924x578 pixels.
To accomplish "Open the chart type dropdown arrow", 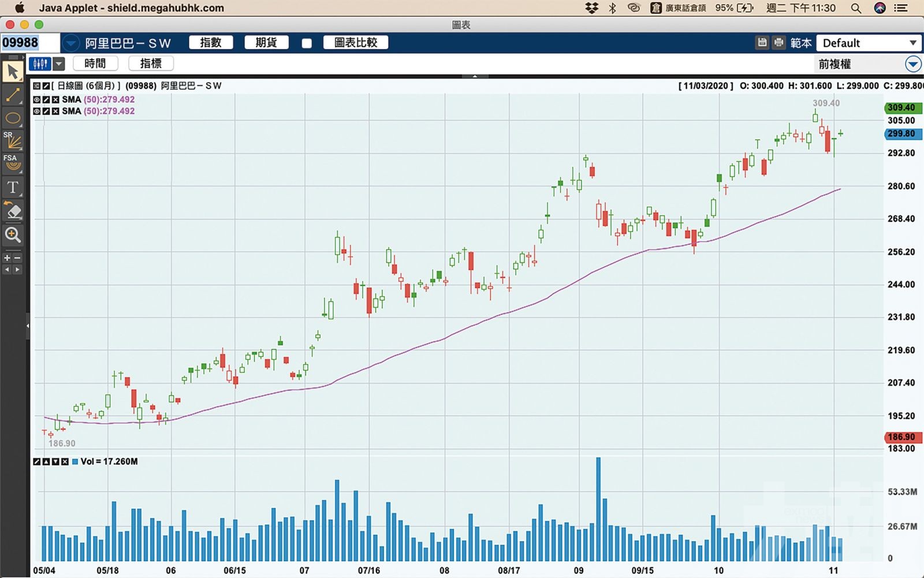I will pyautogui.click(x=59, y=64).
